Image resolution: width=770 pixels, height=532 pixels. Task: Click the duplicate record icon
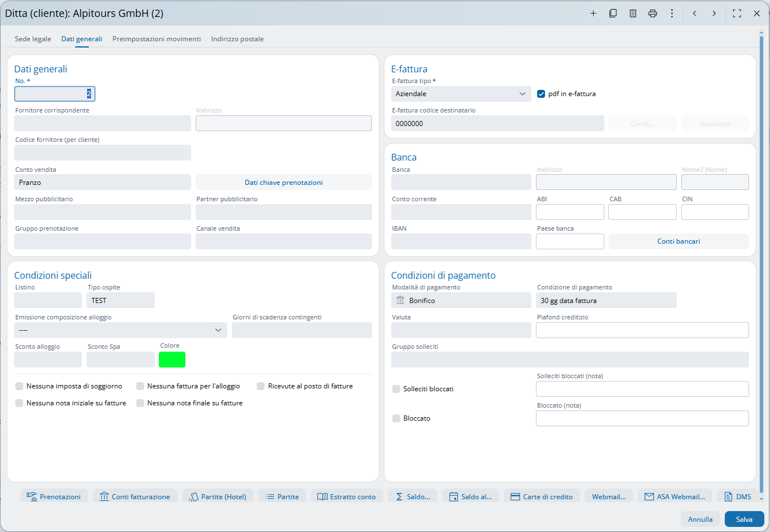point(613,14)
